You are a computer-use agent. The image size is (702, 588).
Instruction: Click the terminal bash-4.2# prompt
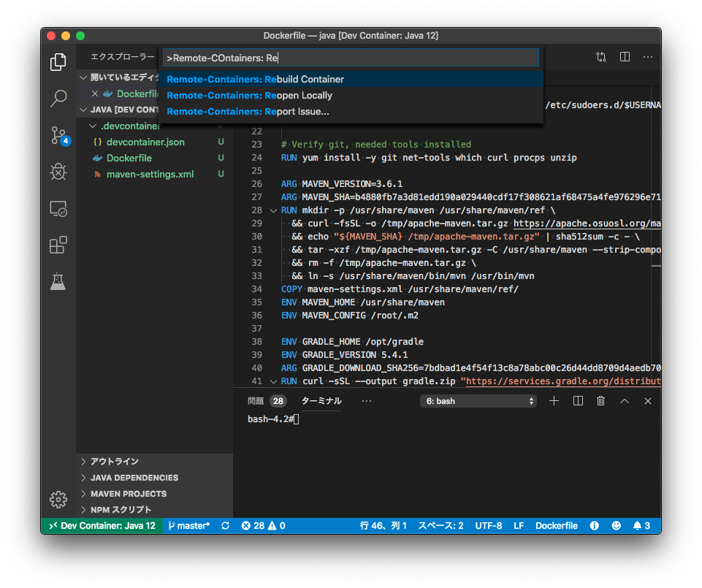point(271,419)
